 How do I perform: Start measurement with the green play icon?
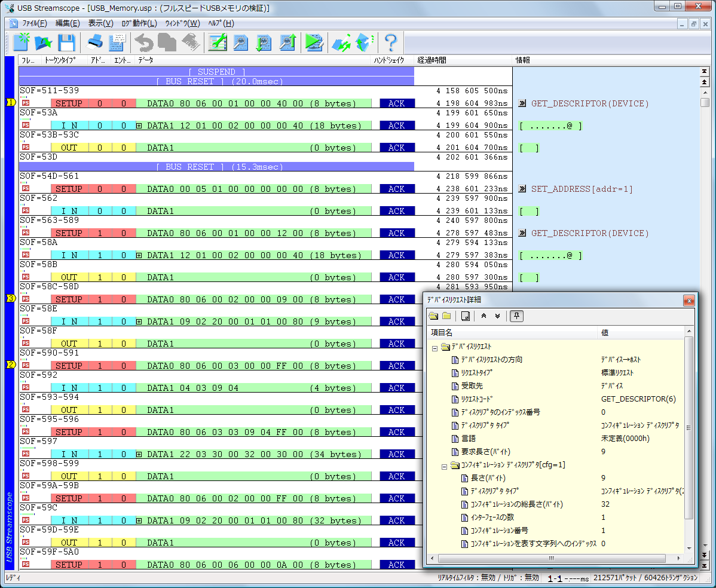coord(314,42)
